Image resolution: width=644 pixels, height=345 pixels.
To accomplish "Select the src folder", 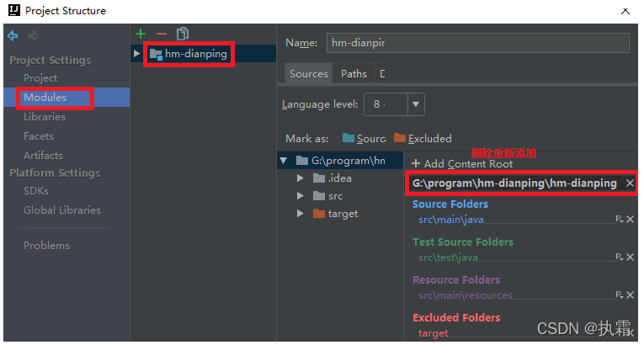I will tap(327, 196).
